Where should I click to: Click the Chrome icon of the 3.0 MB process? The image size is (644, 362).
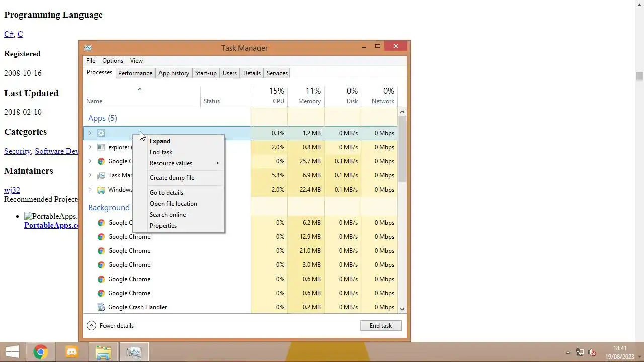click(101, 265)
